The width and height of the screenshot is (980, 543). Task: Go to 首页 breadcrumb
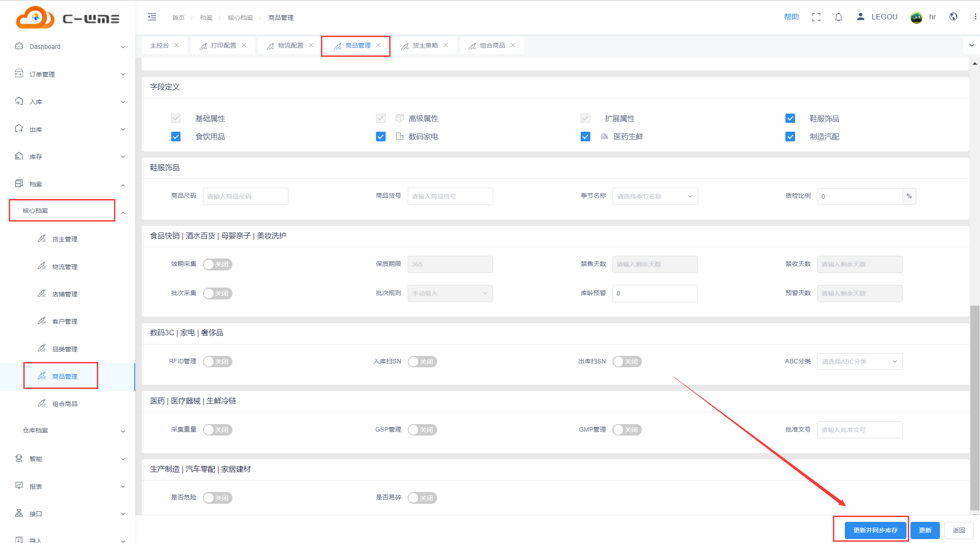178,18
